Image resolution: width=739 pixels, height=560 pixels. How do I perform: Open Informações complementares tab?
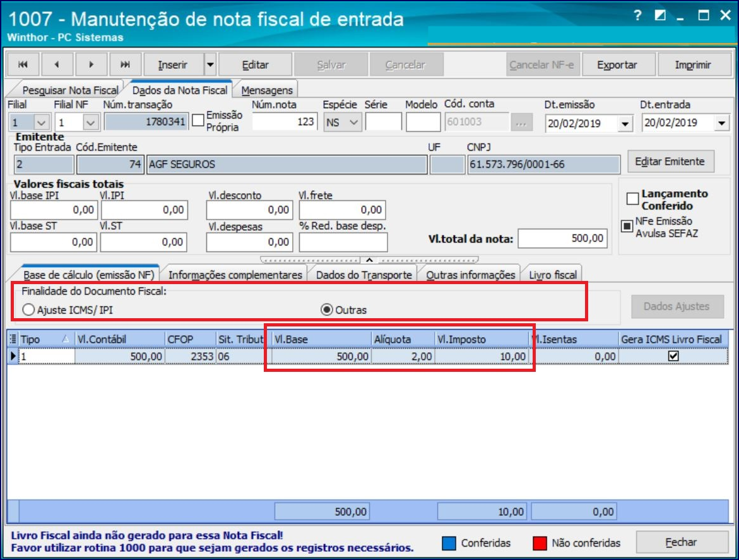[235, 275]
